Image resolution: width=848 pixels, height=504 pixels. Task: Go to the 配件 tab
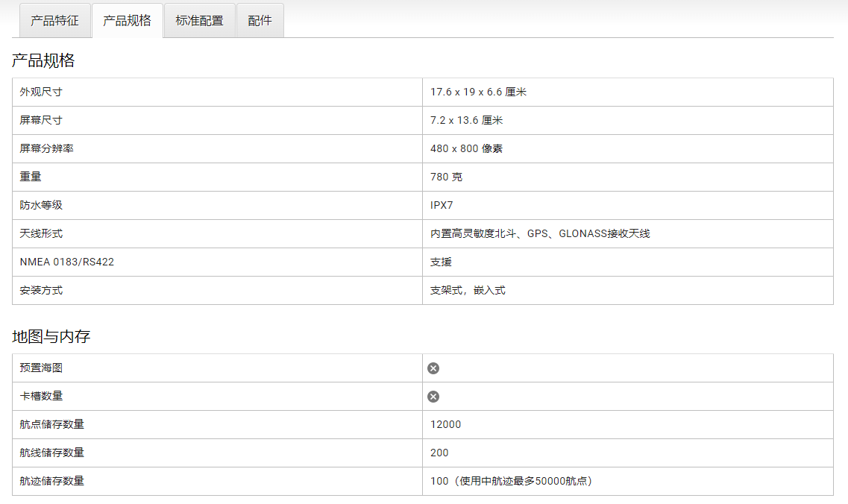[260, 21]
